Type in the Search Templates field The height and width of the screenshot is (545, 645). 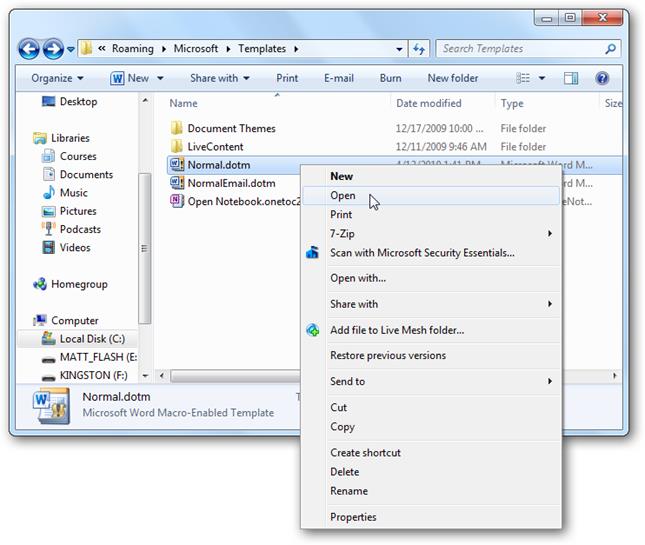point(518,48)
